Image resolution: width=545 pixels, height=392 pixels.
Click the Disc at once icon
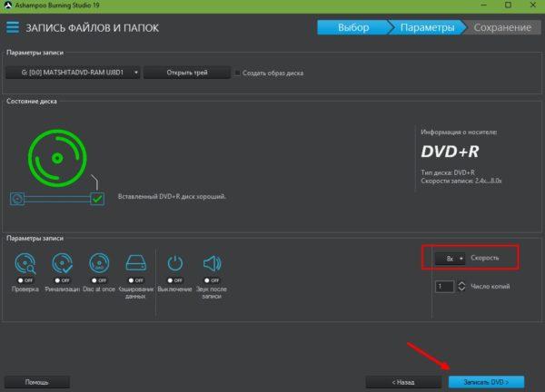click(99, 263)
